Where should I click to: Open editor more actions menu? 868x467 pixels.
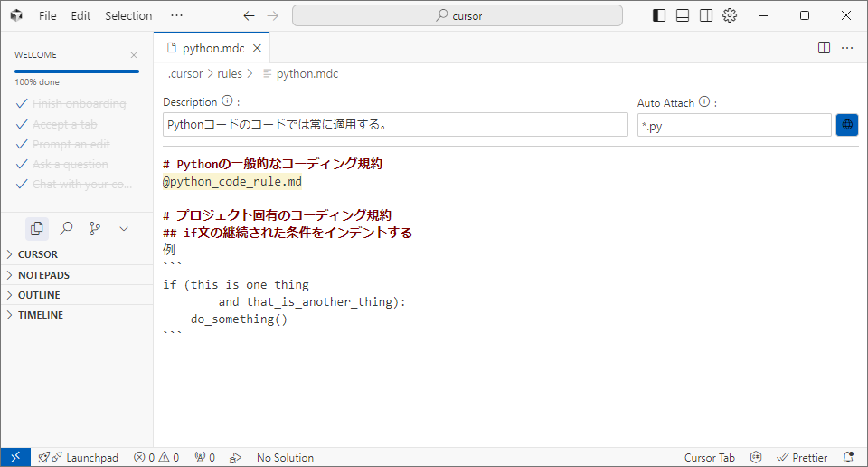[847, 48]
